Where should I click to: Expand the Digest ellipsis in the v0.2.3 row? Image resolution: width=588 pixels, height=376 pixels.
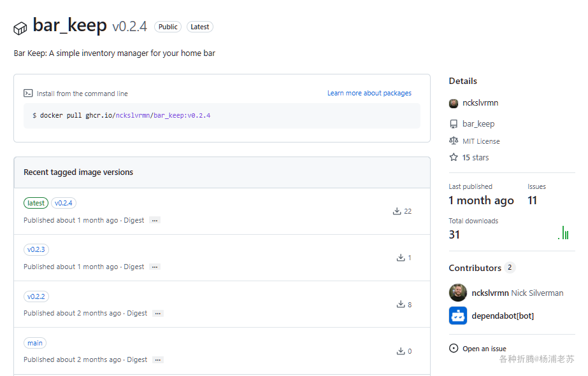click(x=155, y=267)
